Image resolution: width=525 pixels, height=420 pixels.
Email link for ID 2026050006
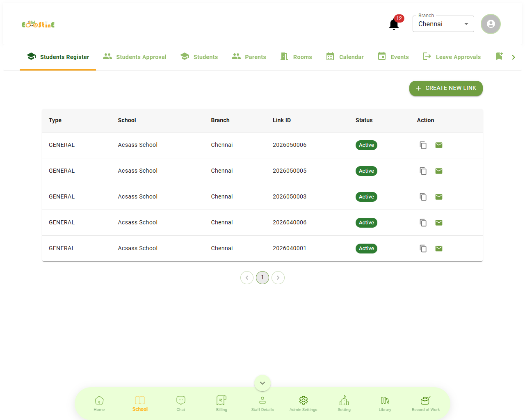(439, 145)
